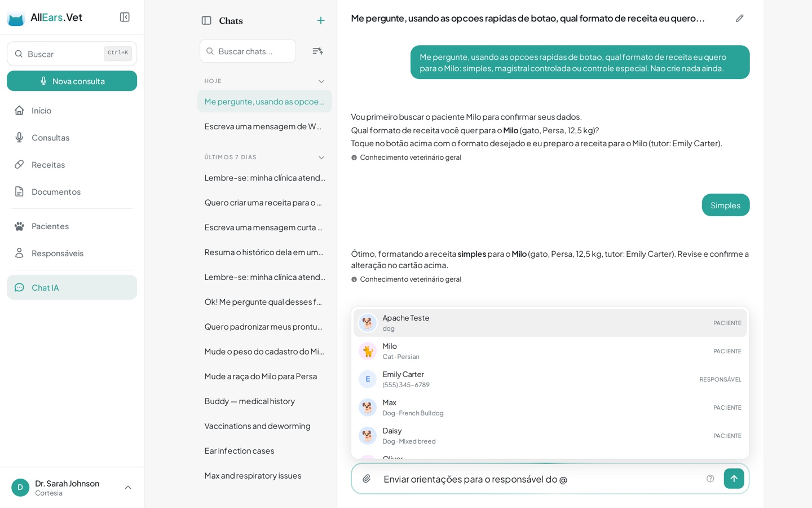Click the help question mark icon in input
The image size is (812, 508).
[x=710, y=479]
